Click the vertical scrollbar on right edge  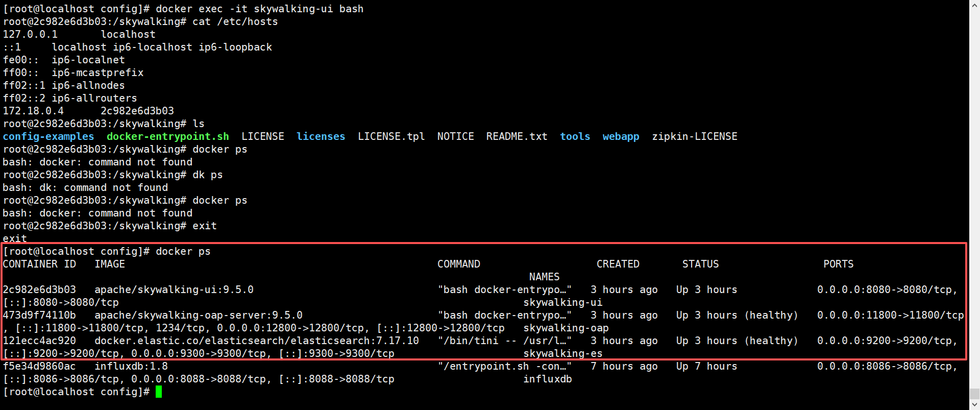(974, 205)
